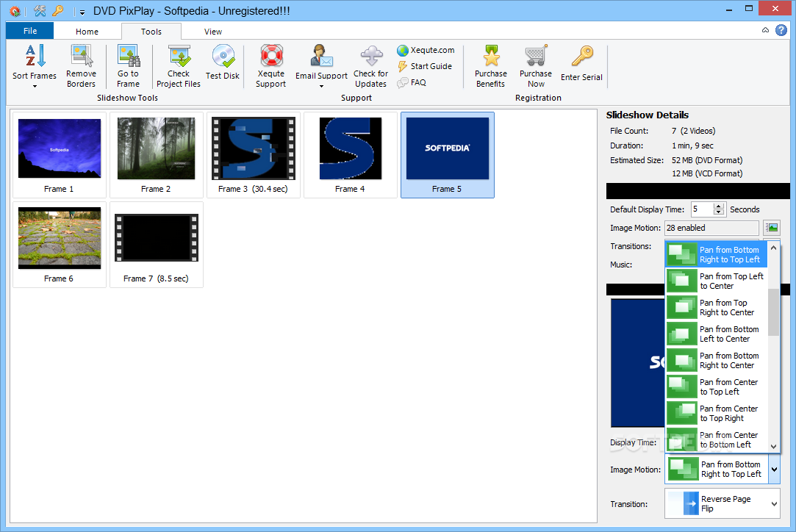The width and height of the screenshot is (796, 532).
Task: Click the DVD PixPlay app icon
Action: point(15,11)
